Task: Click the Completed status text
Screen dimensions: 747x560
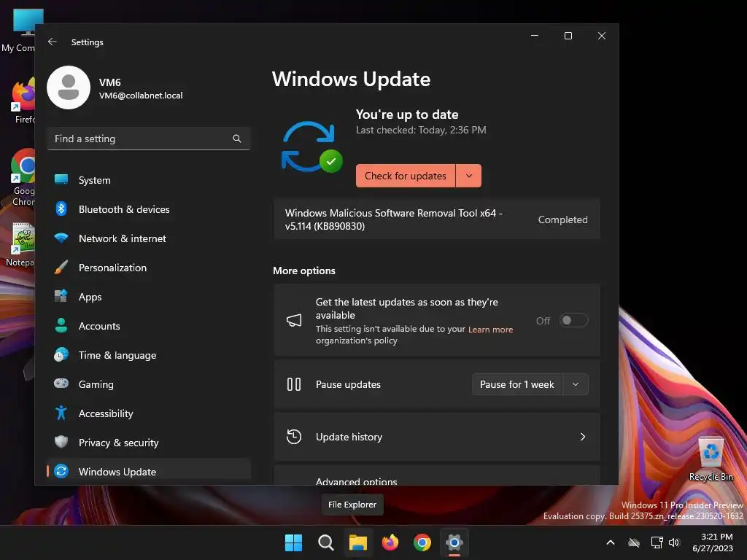Action: point(562,219)
